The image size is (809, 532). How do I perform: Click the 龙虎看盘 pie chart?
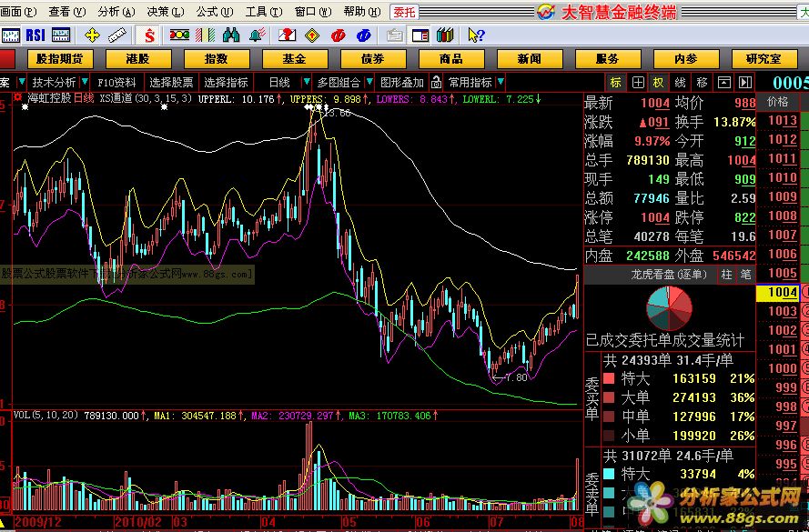(x=669, y=307)
